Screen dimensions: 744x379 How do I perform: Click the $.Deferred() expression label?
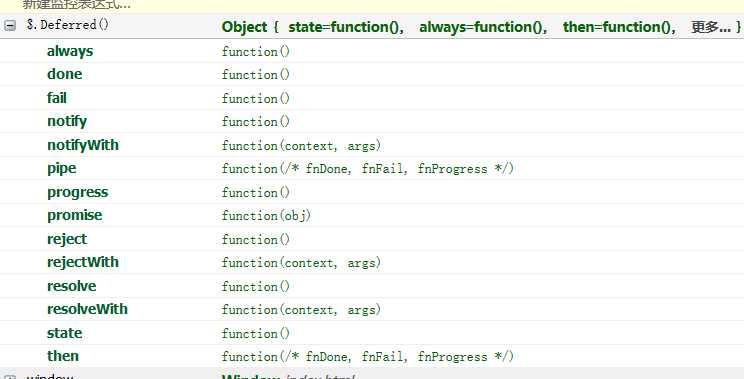68,25
